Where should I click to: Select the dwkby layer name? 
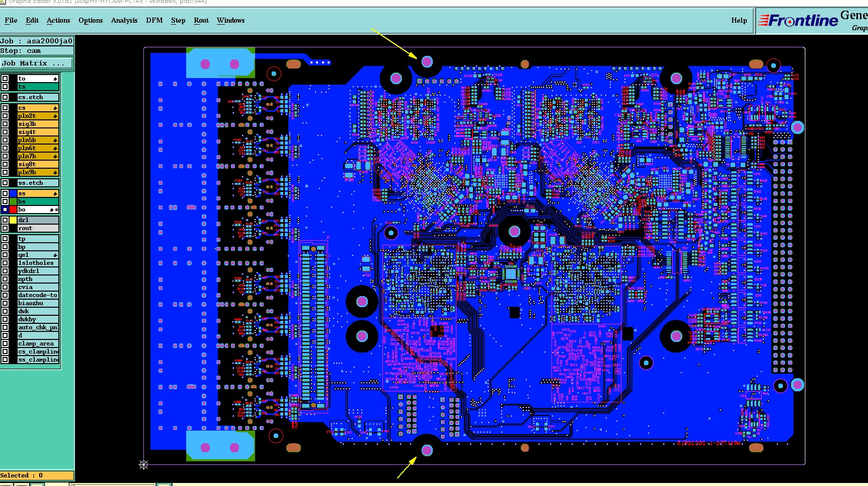click(x=38, y=319)
